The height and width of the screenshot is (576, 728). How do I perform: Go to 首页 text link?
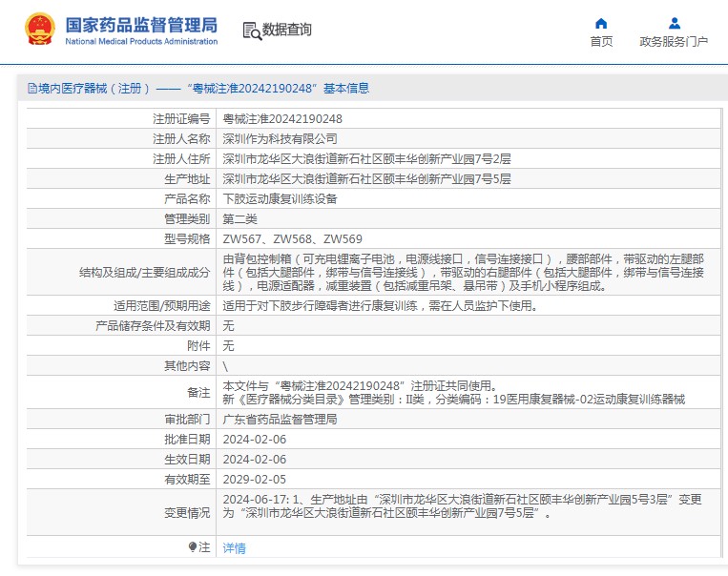pyautogui.click(x=601, y=42)
